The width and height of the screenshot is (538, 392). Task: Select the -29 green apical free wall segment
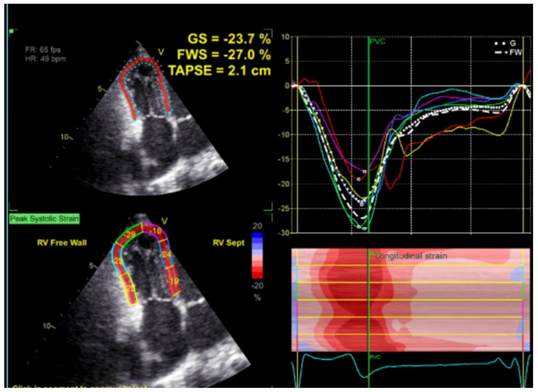pyautogui.click(x=130, y=235)
